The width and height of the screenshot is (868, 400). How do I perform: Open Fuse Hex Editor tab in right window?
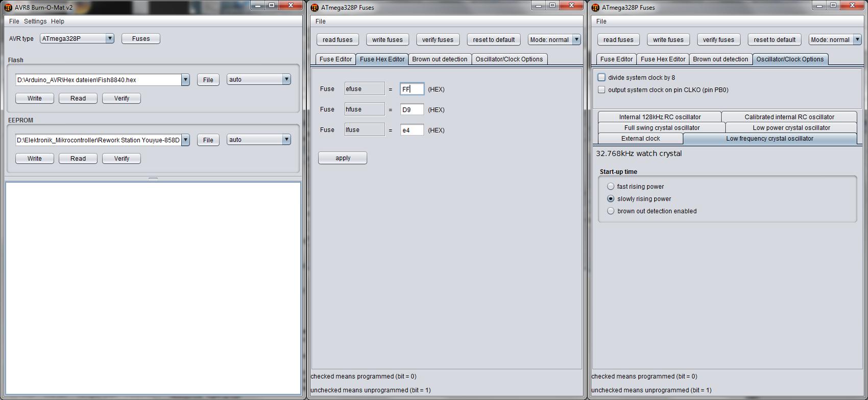[663, 59]
